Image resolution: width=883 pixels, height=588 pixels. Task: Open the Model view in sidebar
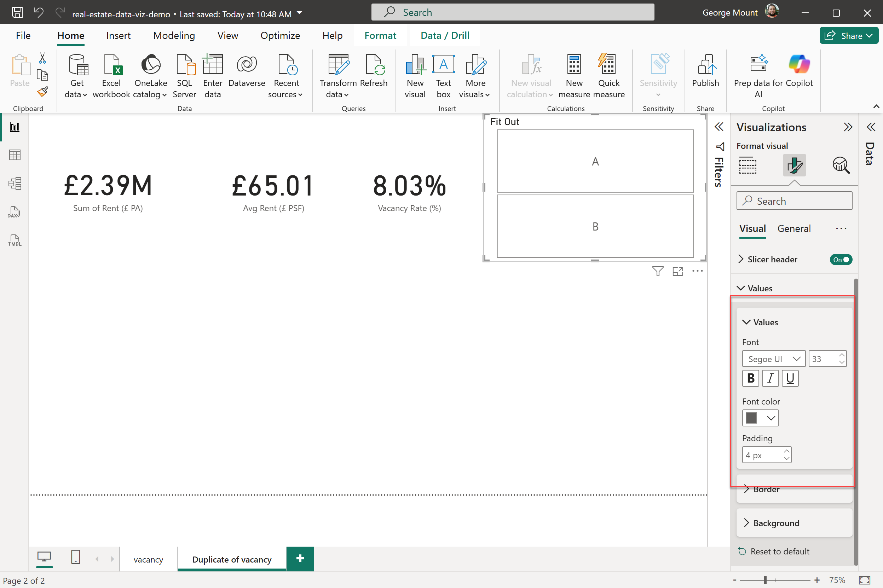pyautogui.click(x=14, y=184)
